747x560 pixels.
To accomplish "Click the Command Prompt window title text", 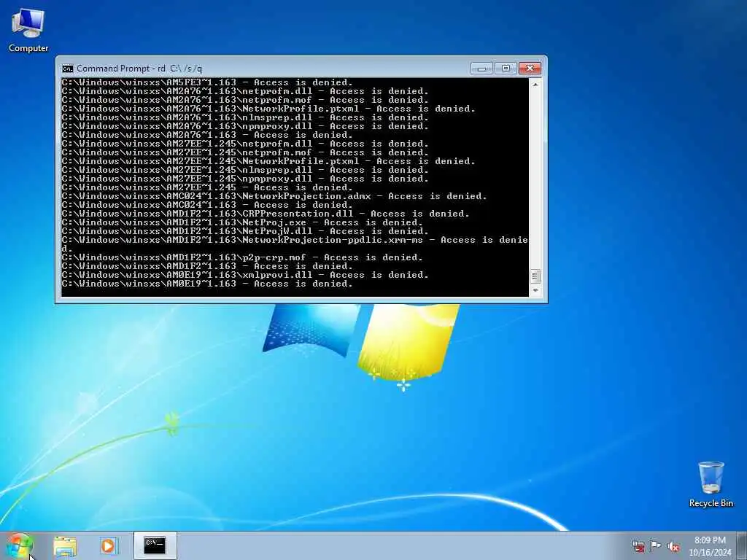I will click(x=139, y=69).
